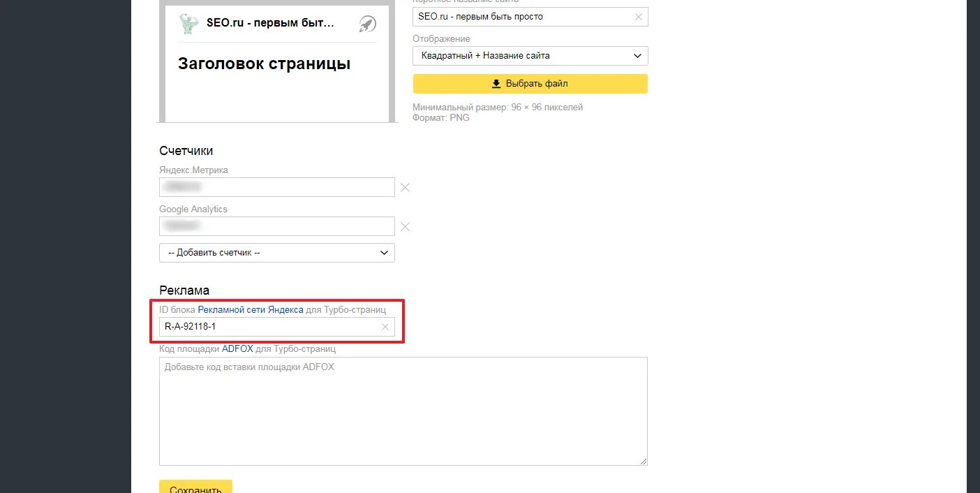The width and height of the screenshot is (980, 493).
Task: Open the Добавить счетчик dropdown
Action: coord(277,253)
